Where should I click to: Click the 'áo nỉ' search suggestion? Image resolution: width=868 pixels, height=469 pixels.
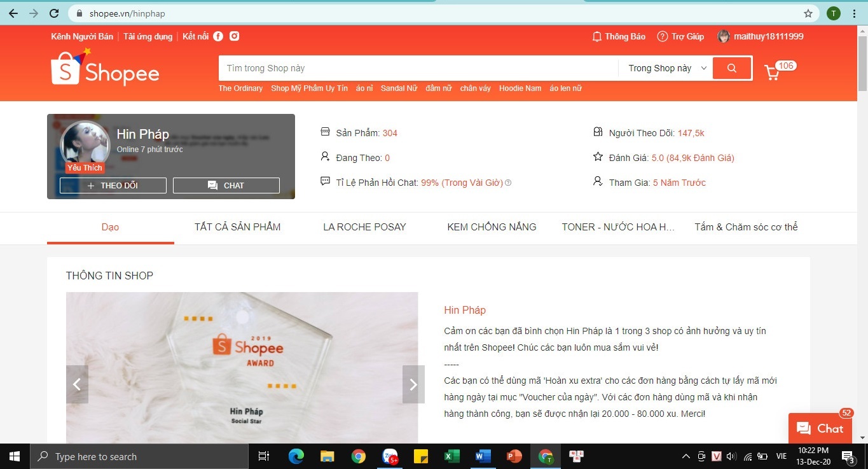click(x=364, y=88)
